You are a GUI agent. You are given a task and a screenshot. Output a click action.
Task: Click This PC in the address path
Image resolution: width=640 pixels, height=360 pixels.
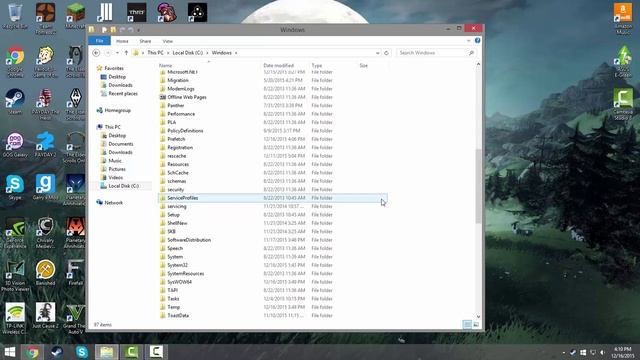156,53
